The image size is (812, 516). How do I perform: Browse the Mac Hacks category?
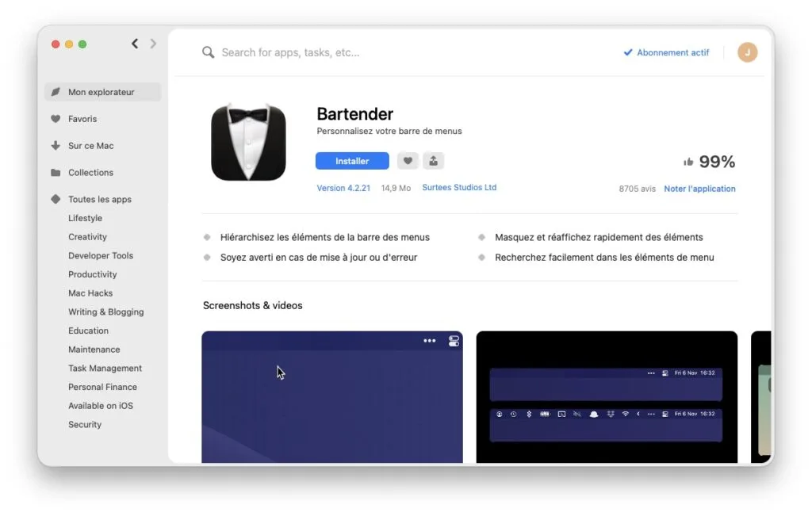(x=90, y=292)
